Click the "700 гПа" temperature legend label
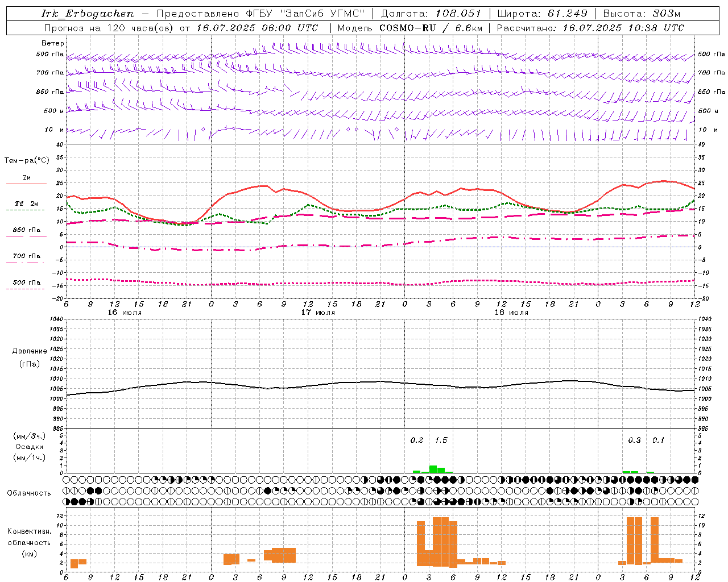The image size is (728, 582). pyautogui.click(x=27, y=256)
